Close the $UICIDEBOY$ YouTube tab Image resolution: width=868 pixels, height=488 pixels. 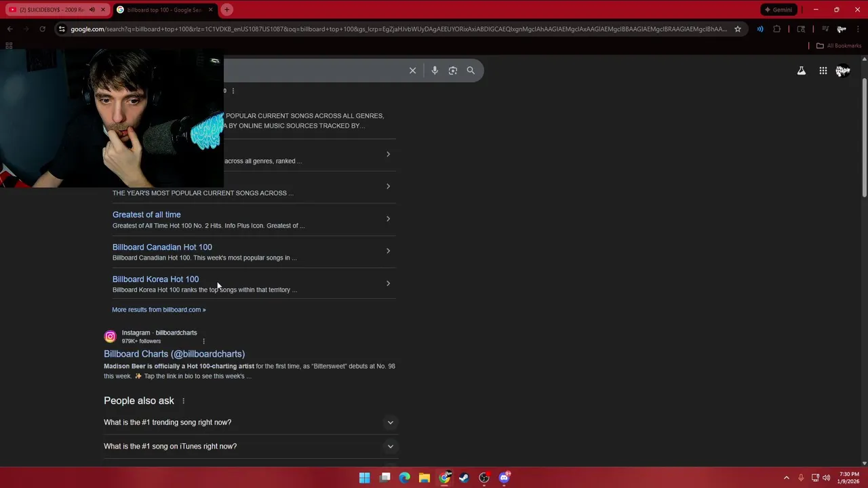coord(103,9)
